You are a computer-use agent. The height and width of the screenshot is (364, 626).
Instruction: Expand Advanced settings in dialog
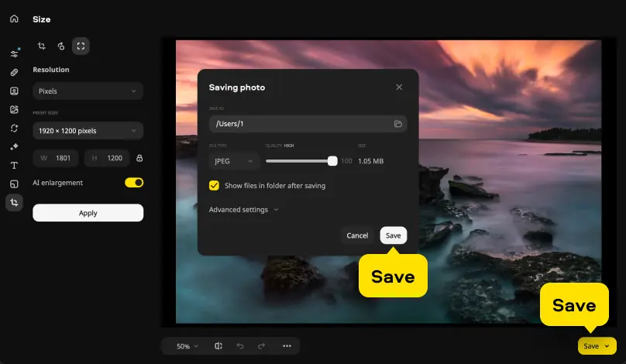coord(243,210)
